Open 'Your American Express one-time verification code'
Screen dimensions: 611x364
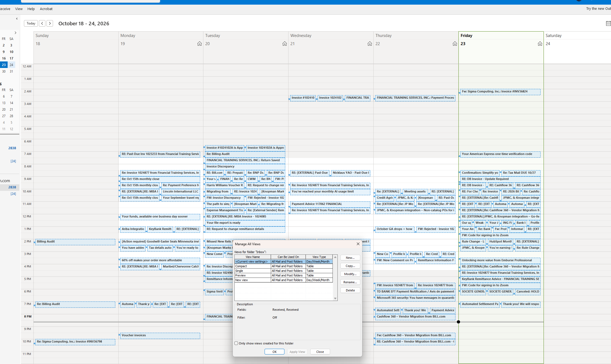point(500,154)
